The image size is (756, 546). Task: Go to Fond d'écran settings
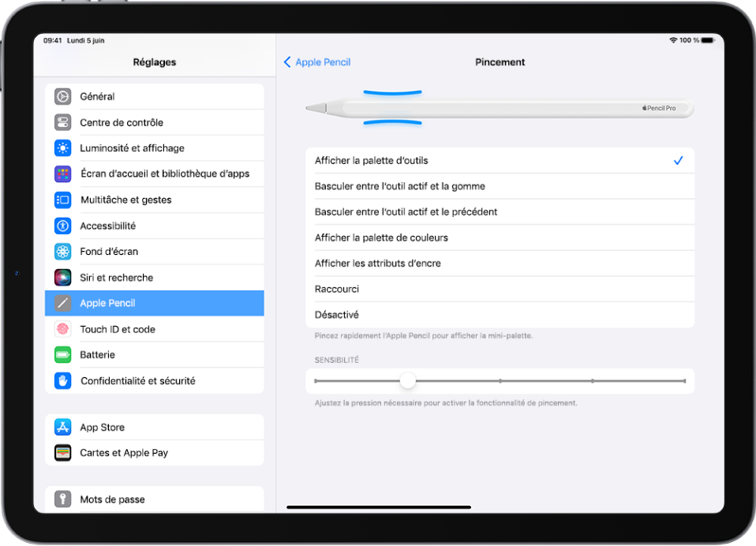[155, 252]
